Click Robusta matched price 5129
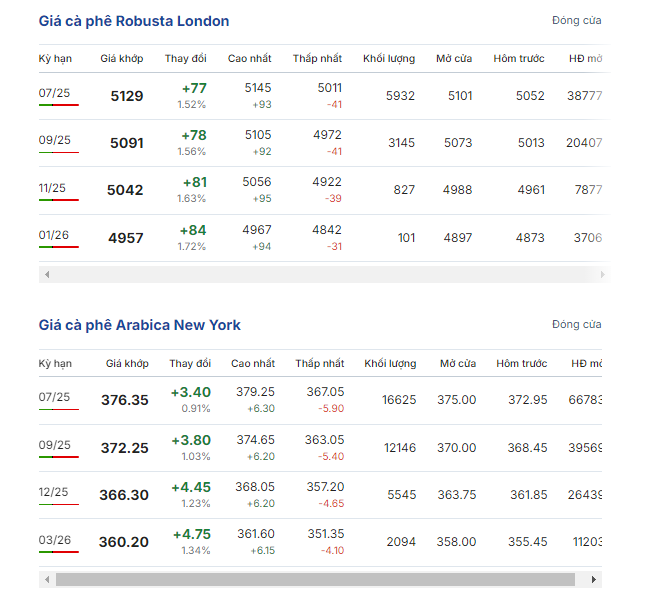The height and width of the screenshot is (596, 645). [x=127, y=96]
